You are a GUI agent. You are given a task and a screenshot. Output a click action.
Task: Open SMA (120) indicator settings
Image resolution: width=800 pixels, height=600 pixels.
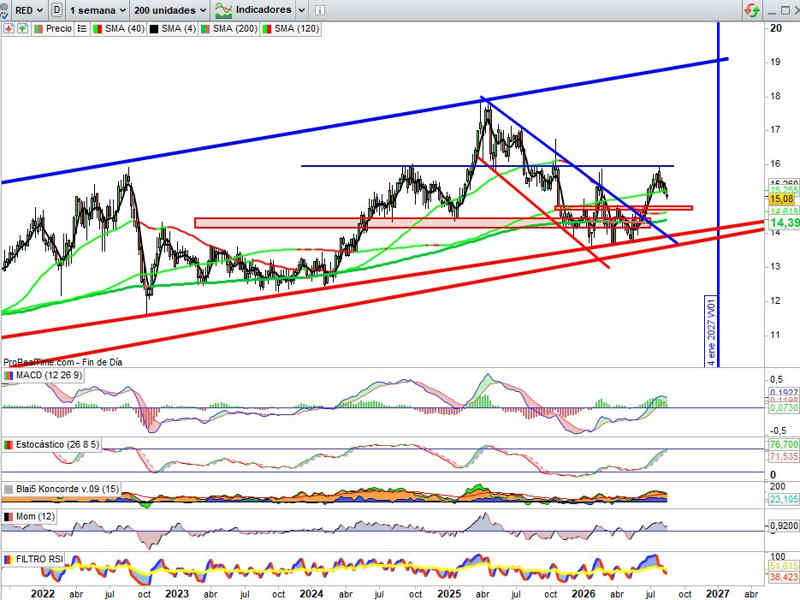pos(296,29)
